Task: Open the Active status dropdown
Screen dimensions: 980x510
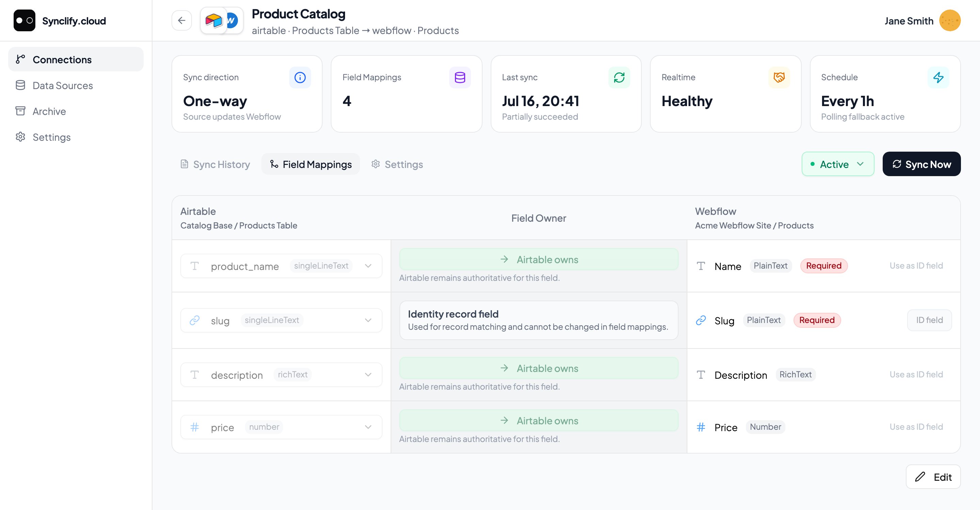Action: (838, 164)
